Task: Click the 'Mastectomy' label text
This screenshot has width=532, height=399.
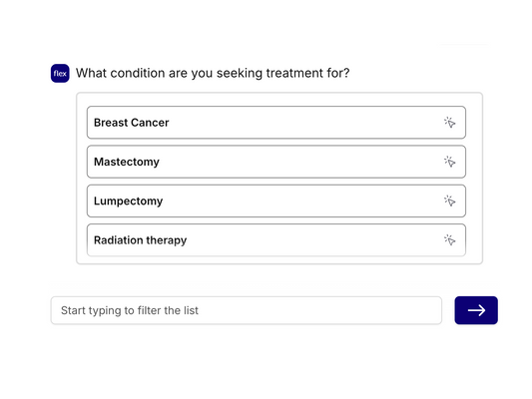Action: 127,162
